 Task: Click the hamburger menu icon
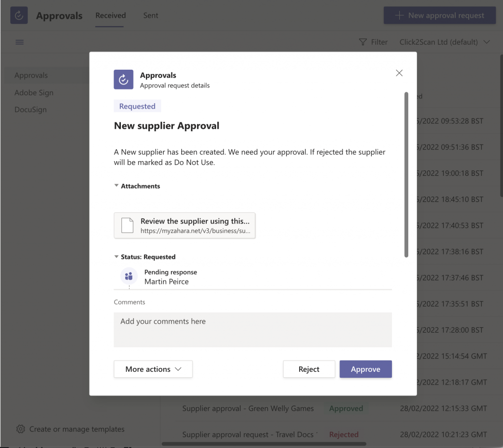click(20, 42)
